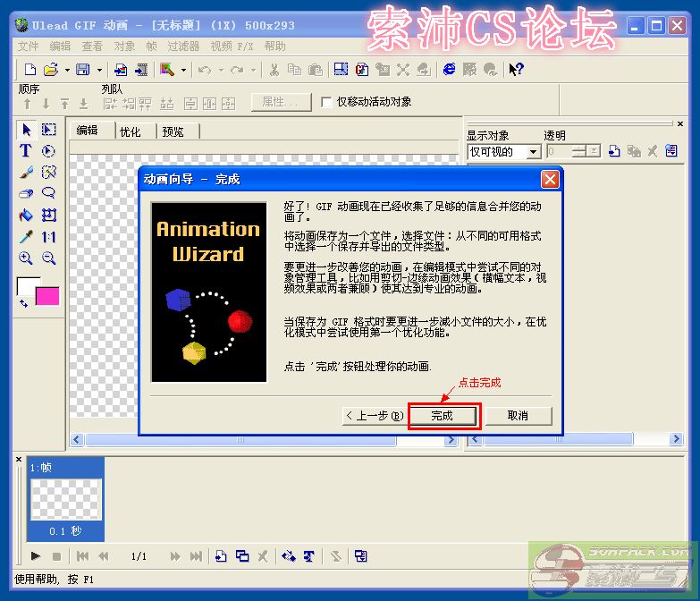Select the Lasso selection tool
This screenshot has height=601, width=700.
click(x=48, y=193)
